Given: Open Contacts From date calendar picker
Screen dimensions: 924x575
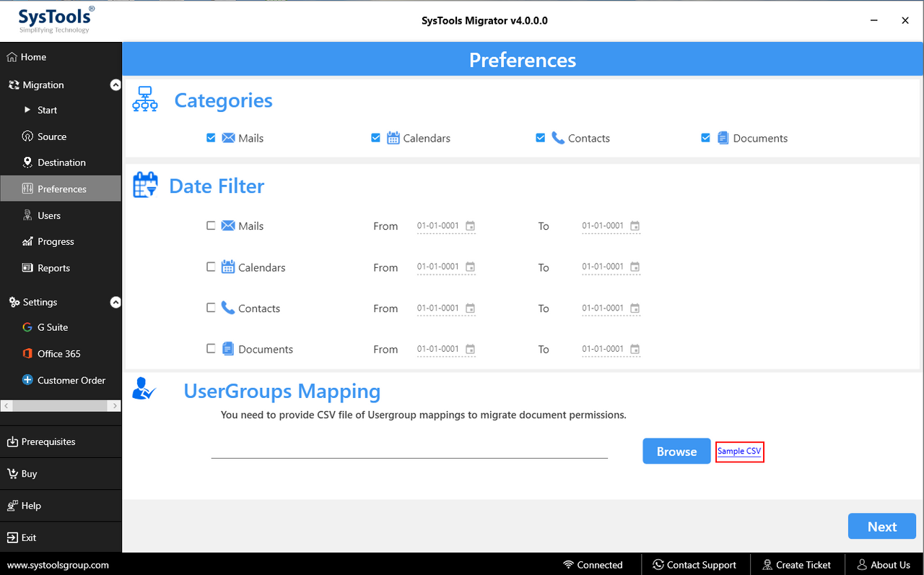Looking at the screenshot, I should click(470, 308).
